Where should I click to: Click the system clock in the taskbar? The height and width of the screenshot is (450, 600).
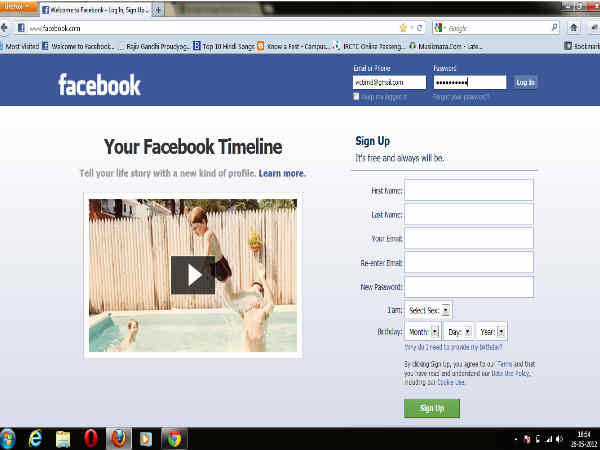(583, 439)
